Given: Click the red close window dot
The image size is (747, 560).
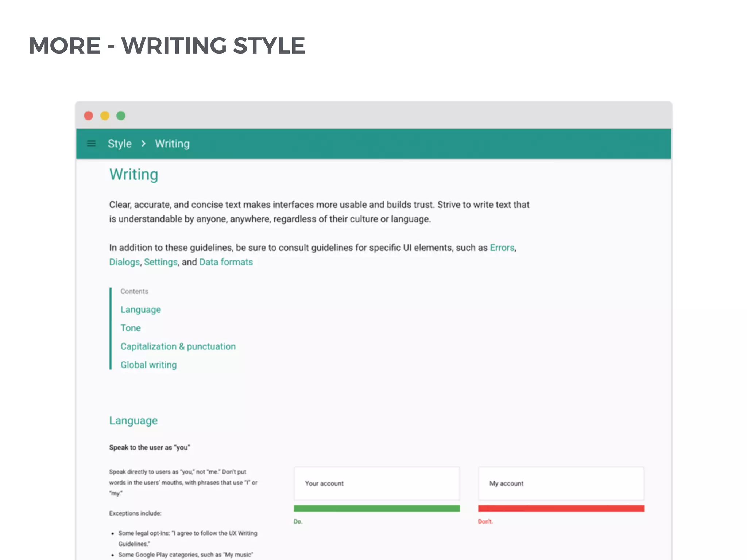Looking at the screenshot, I should 89,116.
